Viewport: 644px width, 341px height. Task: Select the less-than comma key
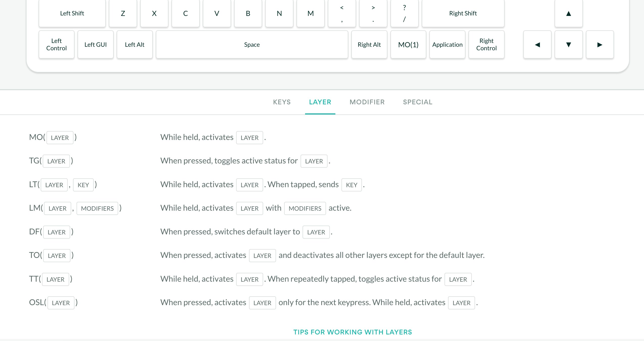pos(342,13)
